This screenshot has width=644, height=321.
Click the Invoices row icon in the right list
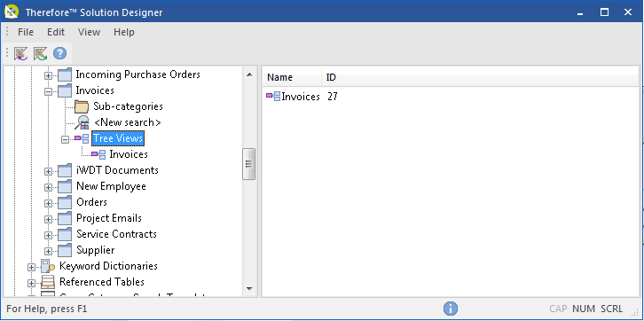pyautogui.click(x=273, y=97)
